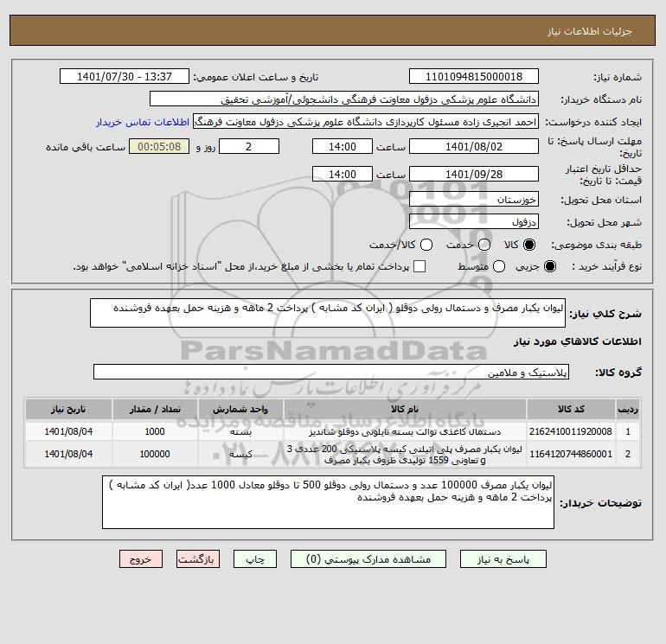Toggle اسناد خزانه اسلامی payment checkbox

(419, 266)
